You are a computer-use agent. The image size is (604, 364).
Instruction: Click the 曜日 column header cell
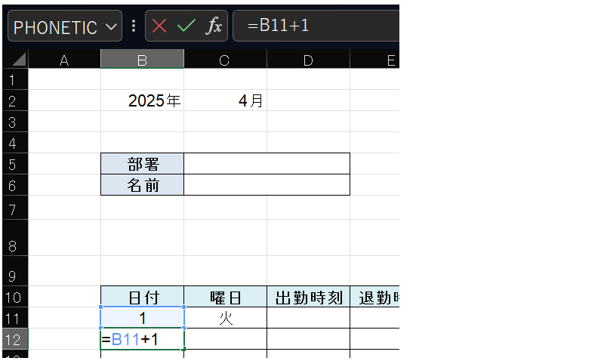pos(225,298)
